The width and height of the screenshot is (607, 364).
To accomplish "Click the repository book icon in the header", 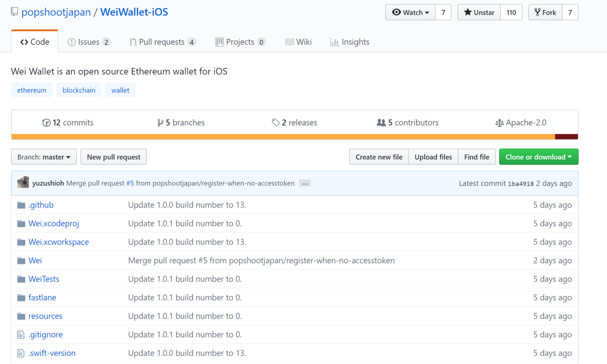I will [x=14, y=12].
